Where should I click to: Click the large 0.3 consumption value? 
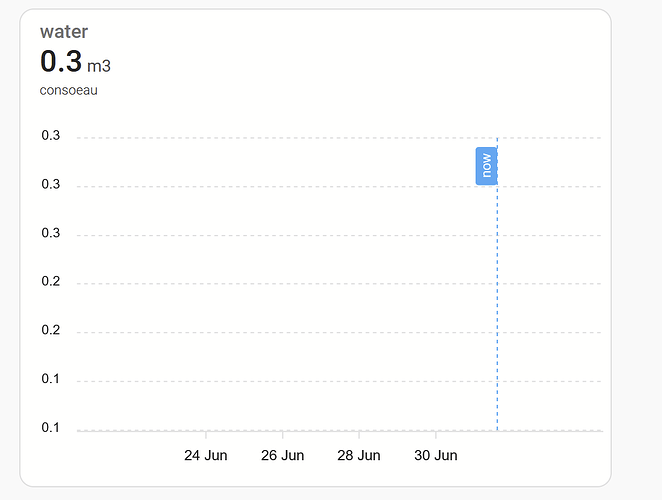[x=61, y=62]
